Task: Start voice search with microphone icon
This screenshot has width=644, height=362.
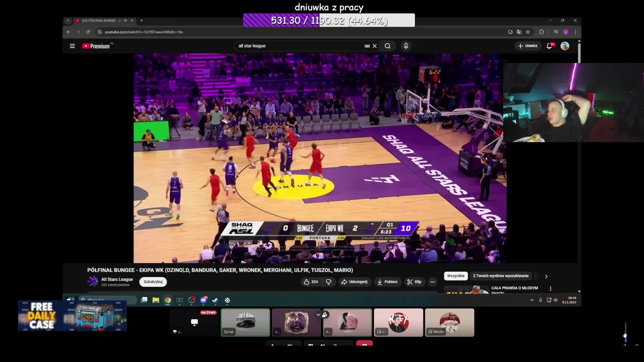Action: point(406,46)
